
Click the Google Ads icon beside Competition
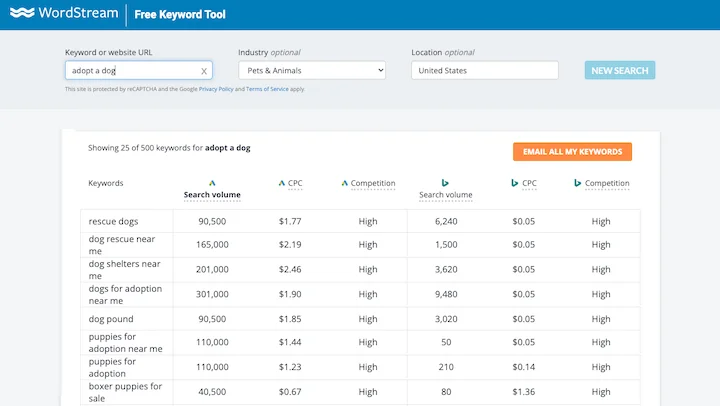(x=345, y=183)
